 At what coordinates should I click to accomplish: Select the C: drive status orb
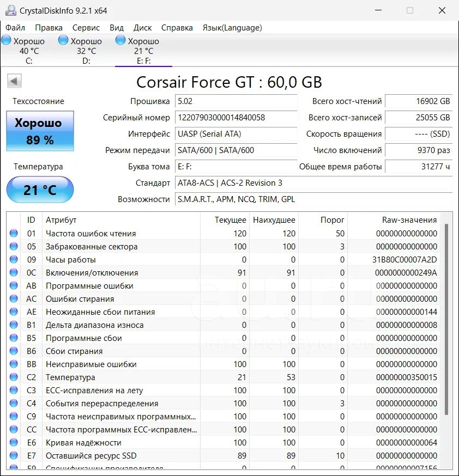(x=7, y=40)
